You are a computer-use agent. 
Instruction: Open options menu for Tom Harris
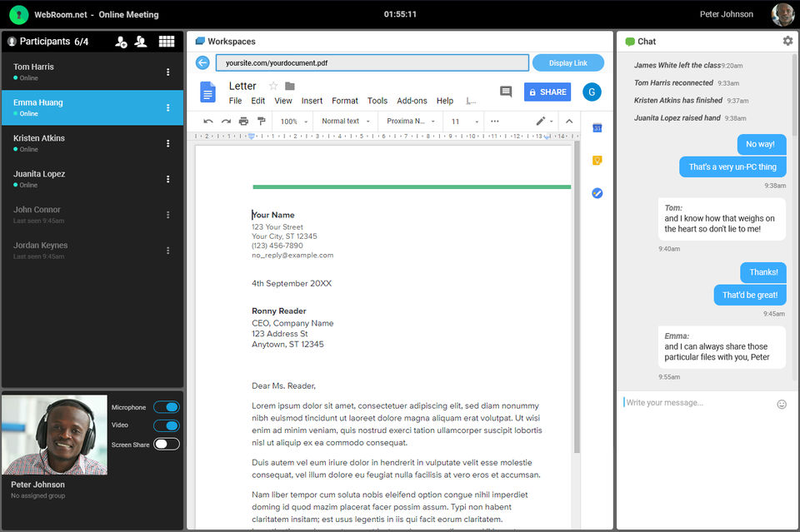pos(167,72)
